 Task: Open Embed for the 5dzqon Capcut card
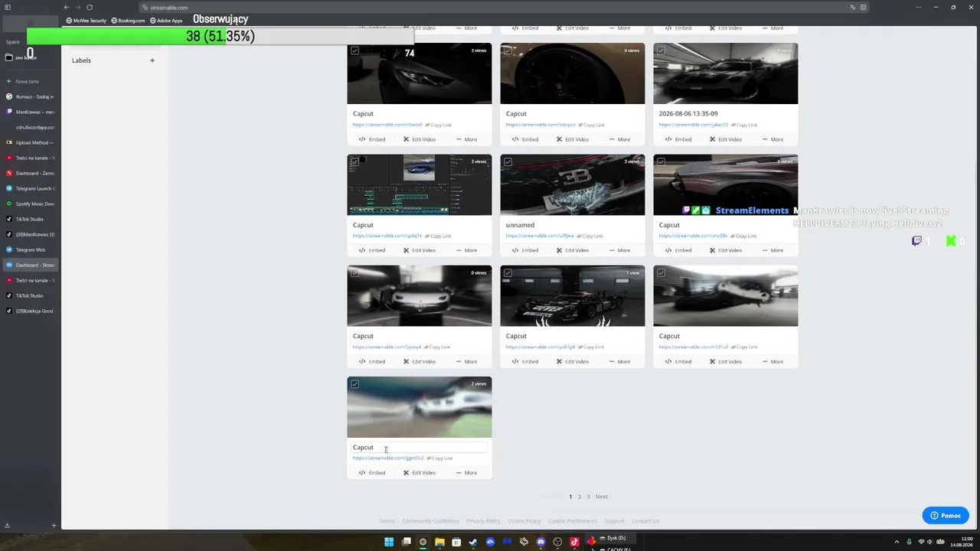coord(525,139)
